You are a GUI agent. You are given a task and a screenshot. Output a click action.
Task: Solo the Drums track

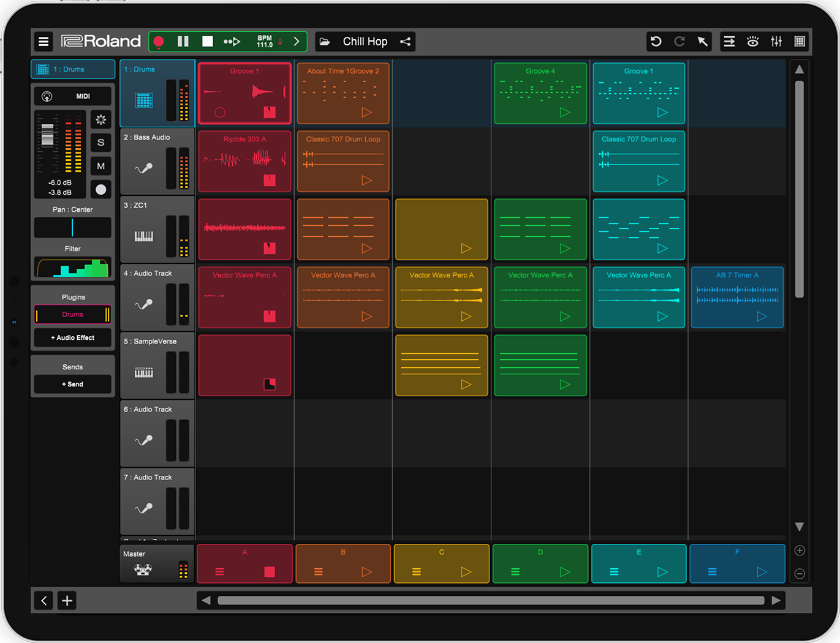tap(101, 143)
